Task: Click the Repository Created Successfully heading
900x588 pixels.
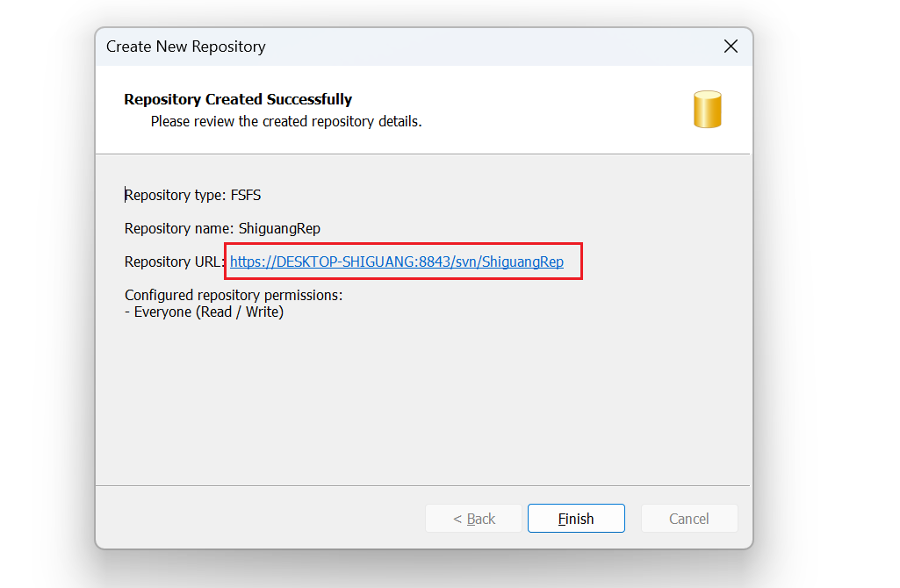Action: coord(238,99)
